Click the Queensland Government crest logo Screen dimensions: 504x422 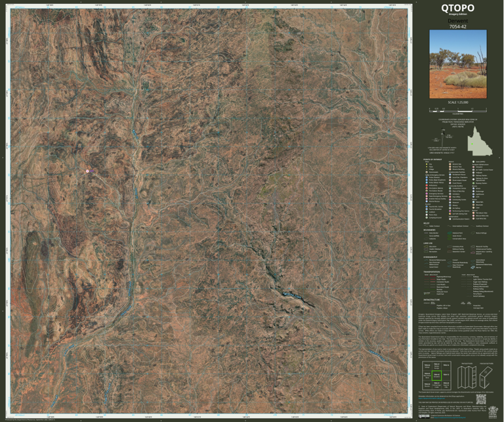coord(493,412)
